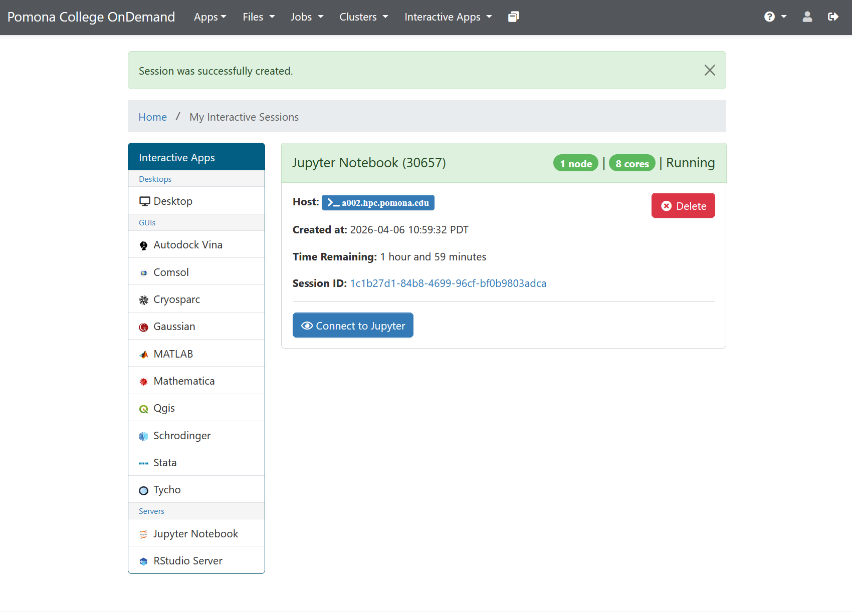The height and width of the screenshot is (616, 852).
Task: Click the Cryosparc snowflake icon
Action: (144, 300)
